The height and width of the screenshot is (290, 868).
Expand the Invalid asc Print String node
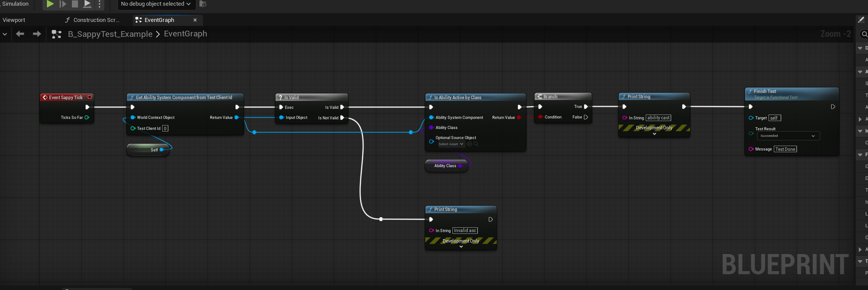click(x=461, y=247)
